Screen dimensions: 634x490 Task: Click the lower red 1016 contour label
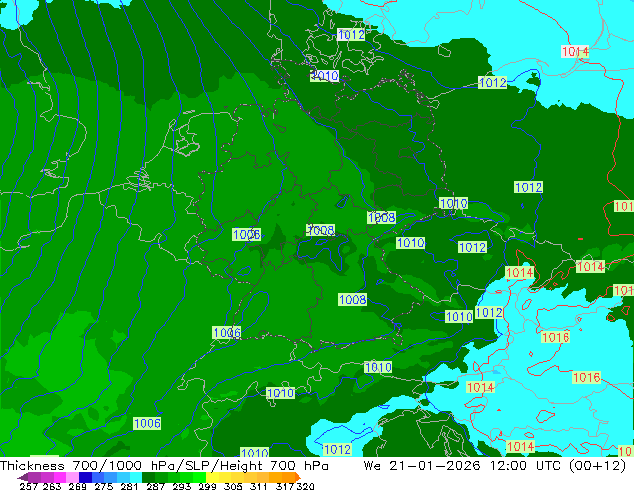pos(586,378)
